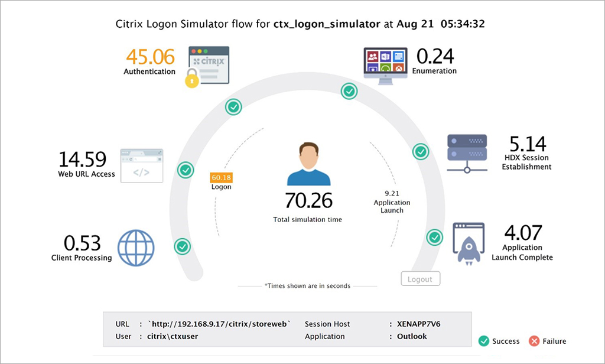Click the 5.14 HDX Session time value
This screenshot has height=364, width=605.
pos(528,144)
